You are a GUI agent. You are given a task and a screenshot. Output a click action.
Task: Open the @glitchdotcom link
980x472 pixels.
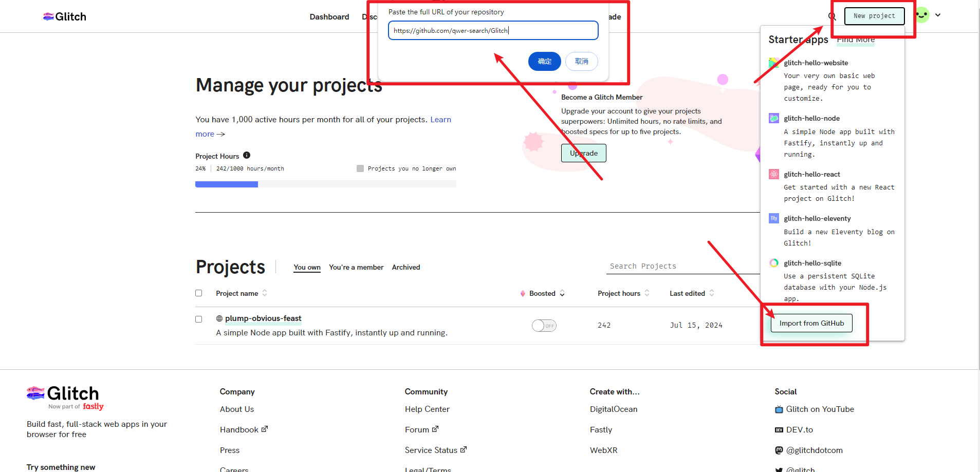(x=814, y=450)
